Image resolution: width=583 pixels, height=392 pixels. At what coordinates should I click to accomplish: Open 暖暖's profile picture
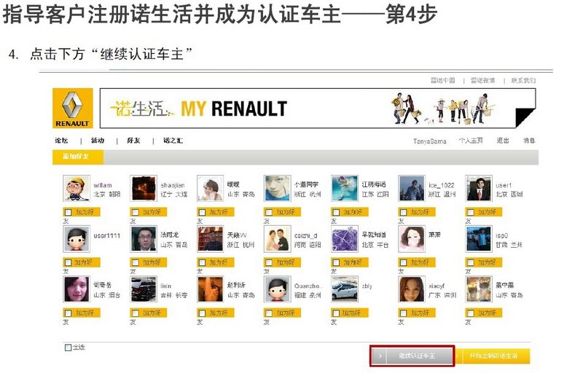point(211,188)
